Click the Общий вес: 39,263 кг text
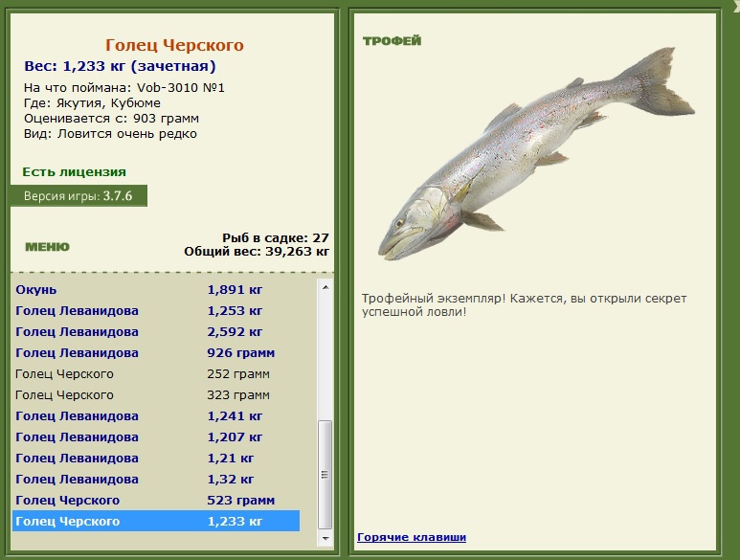Screen dimensions: 740x560 [257, 252]
